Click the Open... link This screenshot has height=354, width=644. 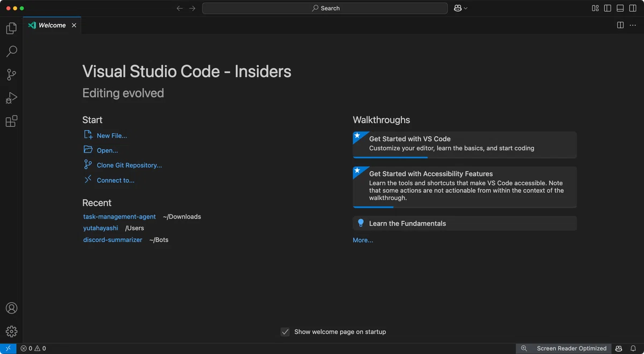coord(107,150)
